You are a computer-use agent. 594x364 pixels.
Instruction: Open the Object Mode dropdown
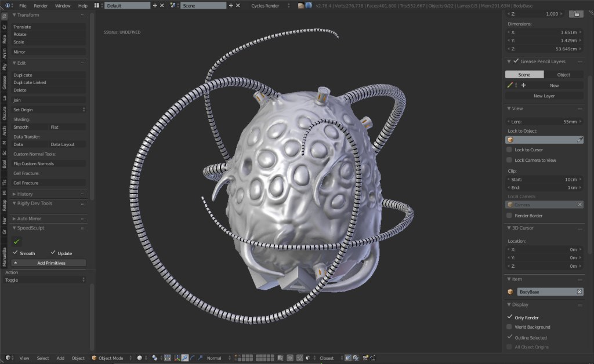point(111,358)
